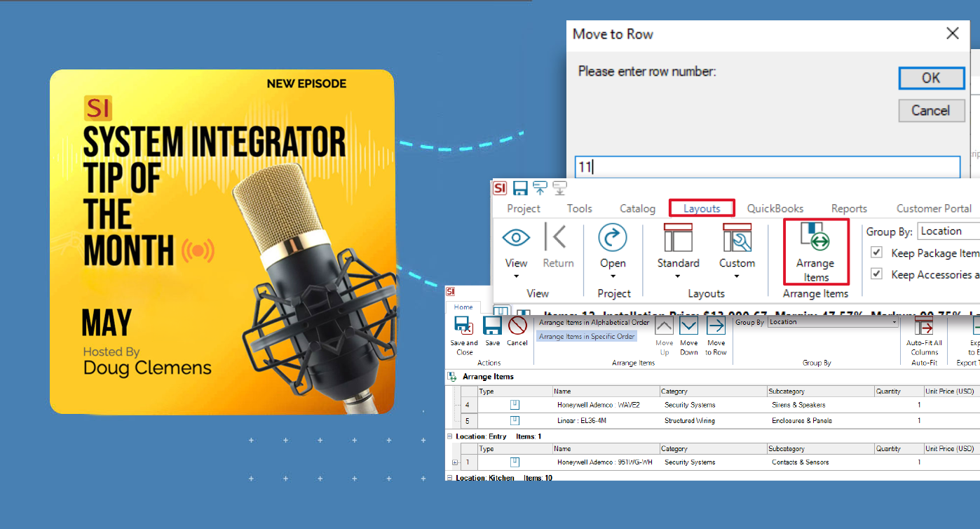980x529 pixels.
Task: Click the SI logo in Arrange Items window
Action: pos(450,291)
